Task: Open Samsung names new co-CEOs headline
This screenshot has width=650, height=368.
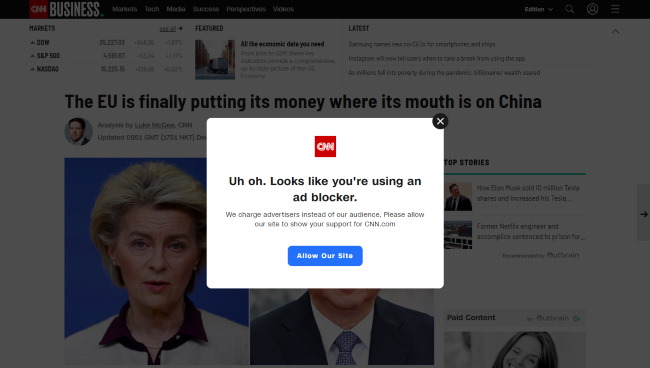Action: tap(422, 44)
